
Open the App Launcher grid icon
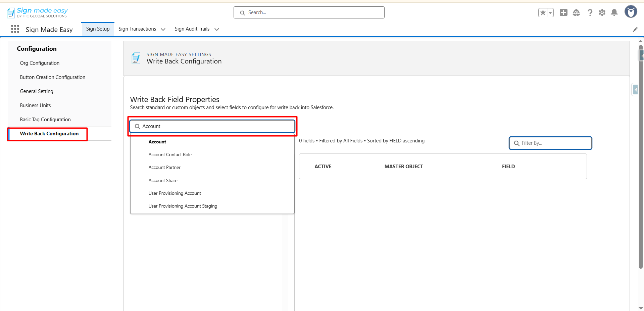pyautogui.click(x=15, y=29)
